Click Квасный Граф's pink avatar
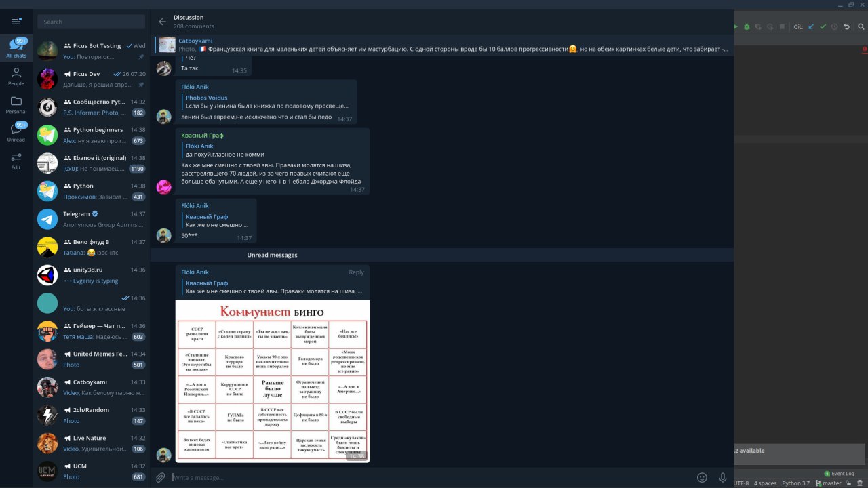Screen dimensions: 868x488 click(164, 187)
